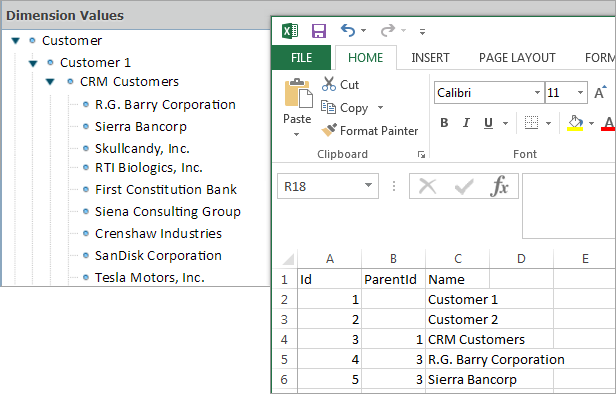Select R.G. Barry Corporation in the tree
Screen dimensions: 616x394
165,104
